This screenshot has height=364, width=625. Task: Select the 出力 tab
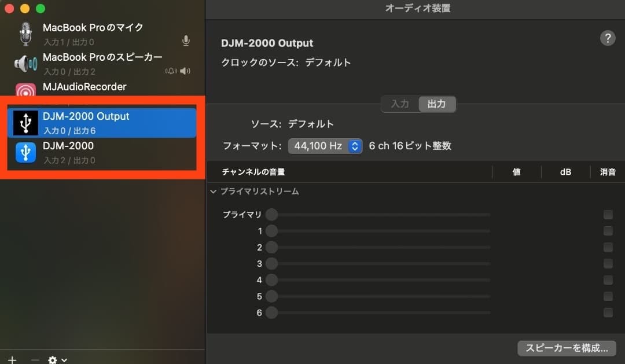(437, 104)
